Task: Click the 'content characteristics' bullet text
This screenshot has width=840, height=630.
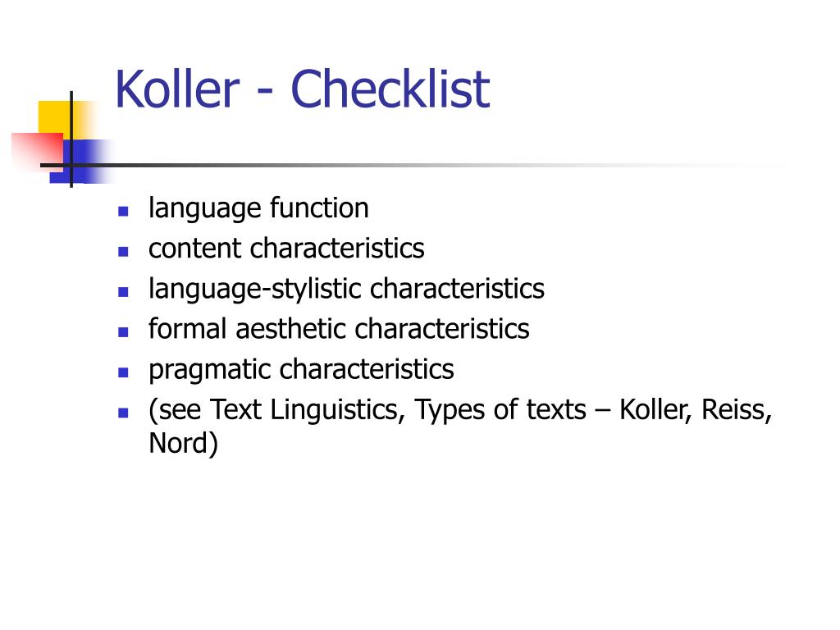Action: [286, 249]
